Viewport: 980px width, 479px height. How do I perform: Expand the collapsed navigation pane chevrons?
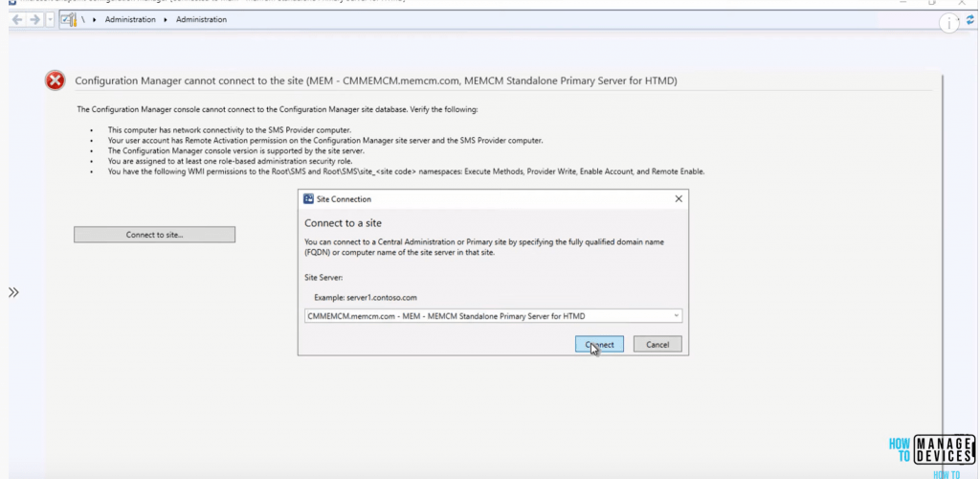[x=13, y=292]
